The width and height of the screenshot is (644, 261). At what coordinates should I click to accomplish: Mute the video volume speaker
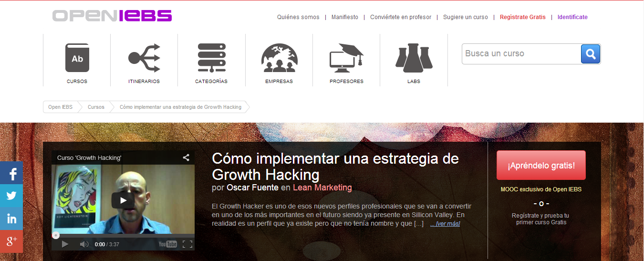pyautogui.click(x=84, y=244)
